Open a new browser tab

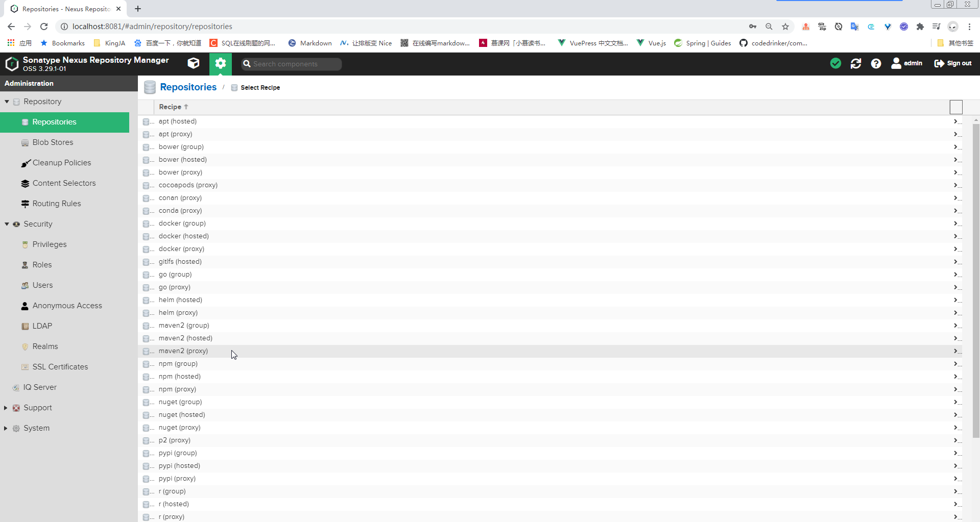point(138,9)
